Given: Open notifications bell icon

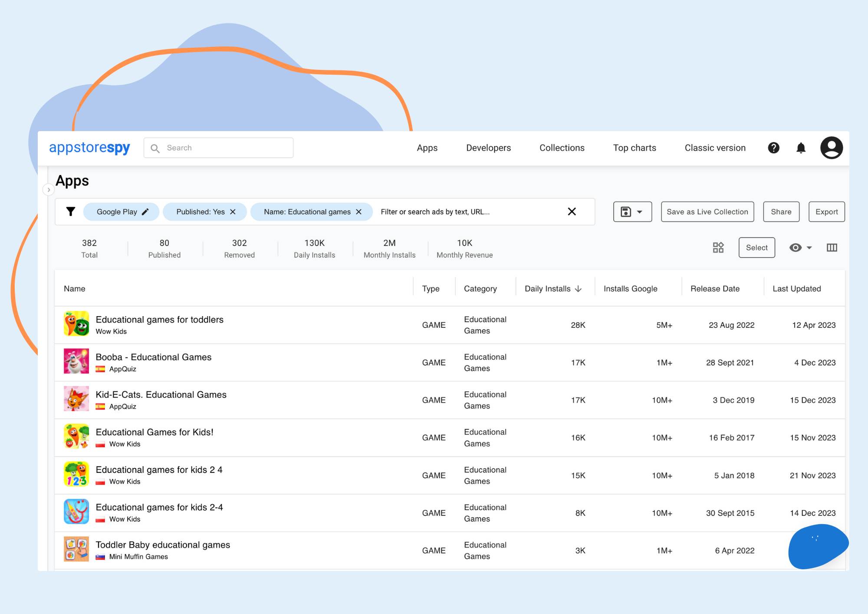Looking at the screenshot, I should 801,148.
